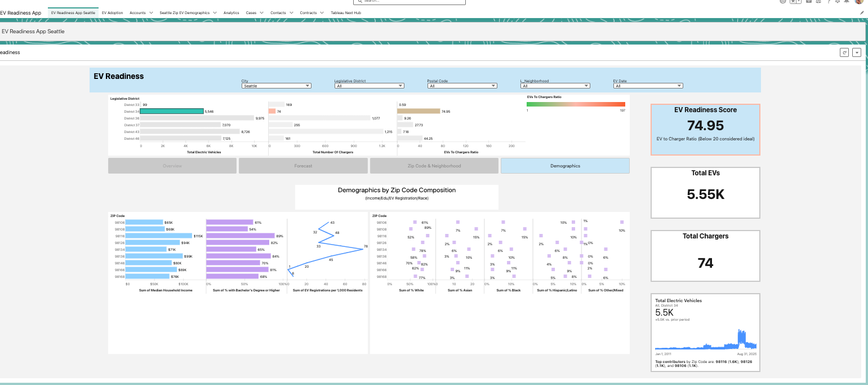Open the Contracts tab
The width and height of the screenshot is (868, 385).
point(308,12)
